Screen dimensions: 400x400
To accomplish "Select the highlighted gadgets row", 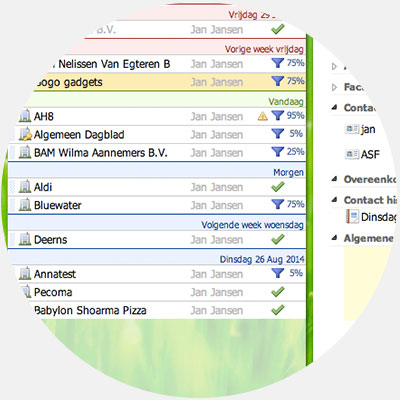I will 168,82.
